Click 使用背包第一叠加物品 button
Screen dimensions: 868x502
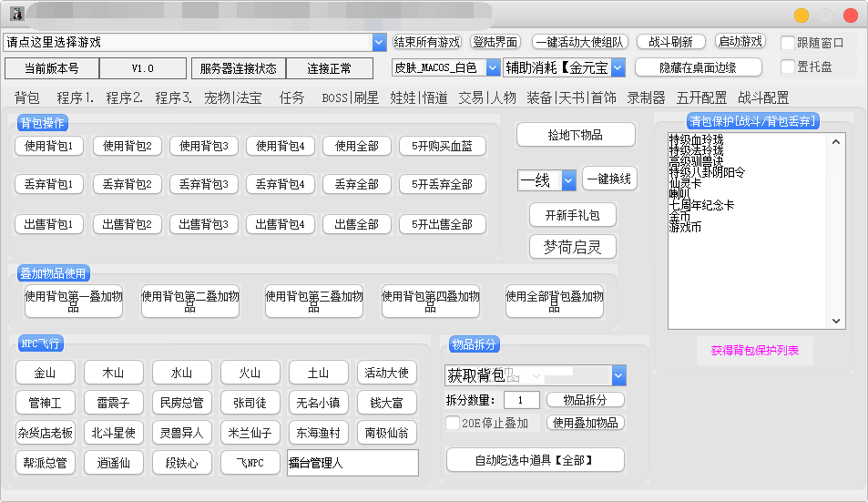pyautogui.click(x=74, y=301)
